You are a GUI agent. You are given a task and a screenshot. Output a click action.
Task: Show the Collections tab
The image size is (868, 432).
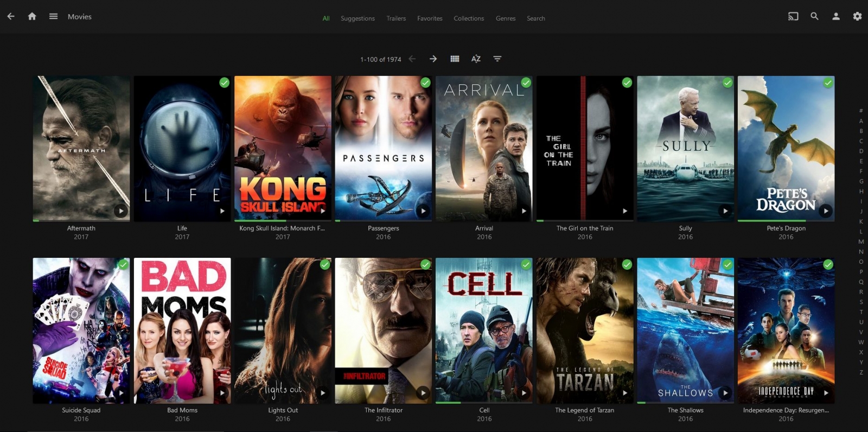[x=469, y=18]
